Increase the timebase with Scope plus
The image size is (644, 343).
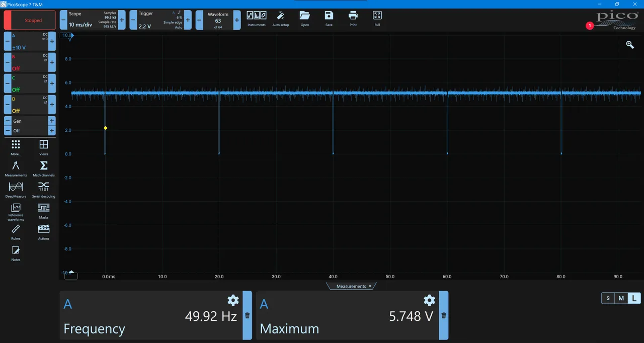[x=122, y=20]
